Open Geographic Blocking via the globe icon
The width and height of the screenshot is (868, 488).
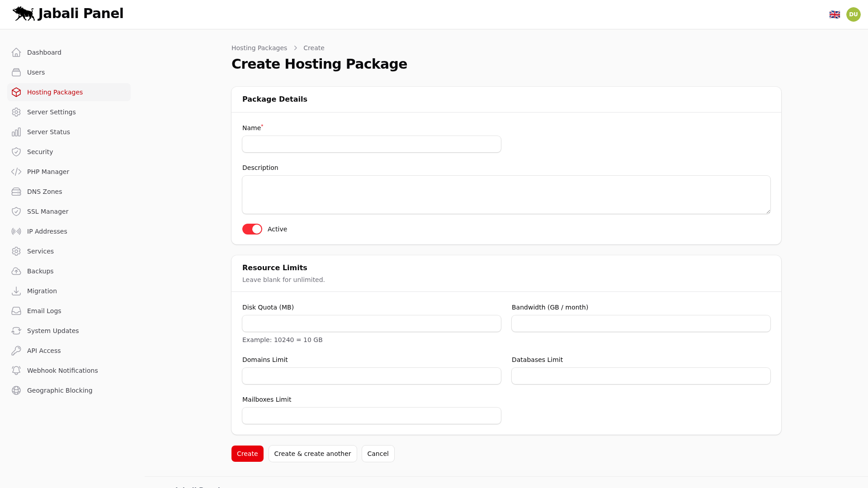16,390
